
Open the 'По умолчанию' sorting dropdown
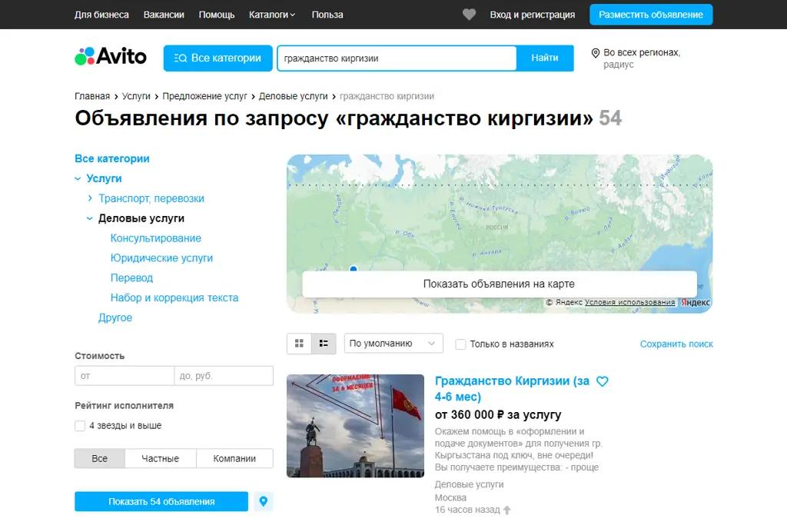[393, 343]
